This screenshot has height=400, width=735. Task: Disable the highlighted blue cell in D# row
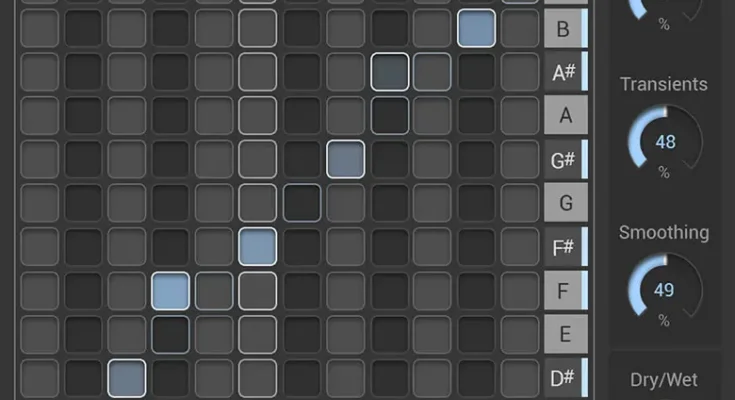127,378
